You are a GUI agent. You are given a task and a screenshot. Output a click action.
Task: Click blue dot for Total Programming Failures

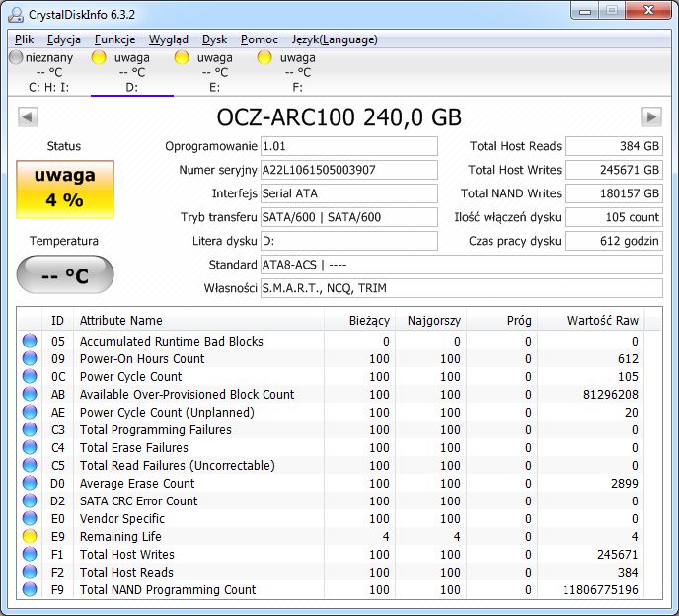pyautogui.click(x=30, y=429)
